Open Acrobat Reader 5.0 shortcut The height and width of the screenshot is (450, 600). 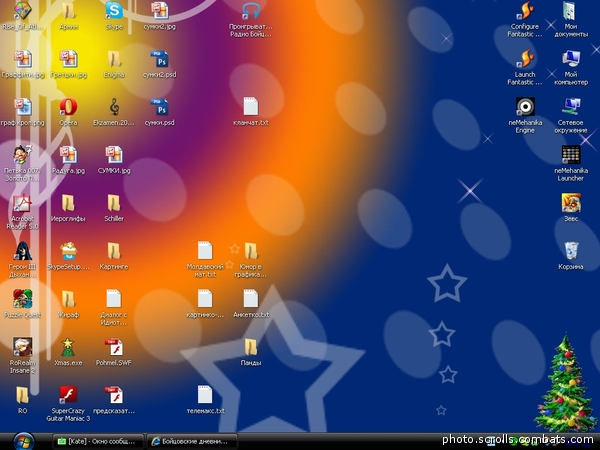point(23,203)
